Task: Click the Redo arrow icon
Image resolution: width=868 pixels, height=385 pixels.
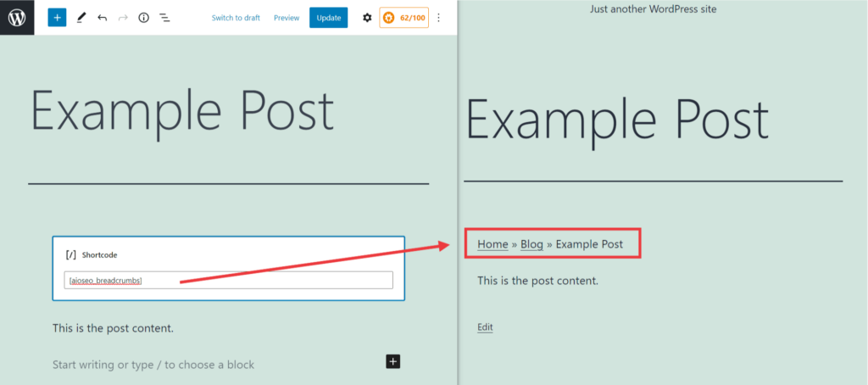Action: point(123,18)
